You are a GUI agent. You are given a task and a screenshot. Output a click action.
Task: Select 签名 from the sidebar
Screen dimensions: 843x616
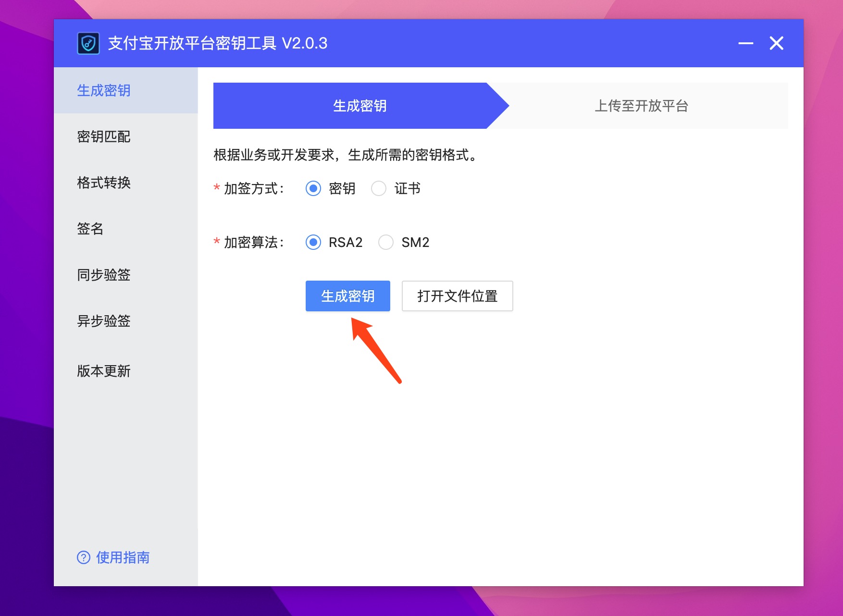coord(90,229)
